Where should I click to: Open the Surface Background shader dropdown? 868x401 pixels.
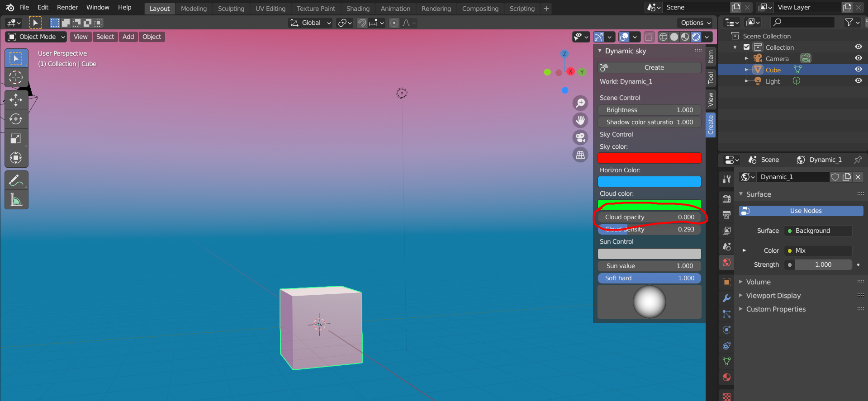(818, 231)
